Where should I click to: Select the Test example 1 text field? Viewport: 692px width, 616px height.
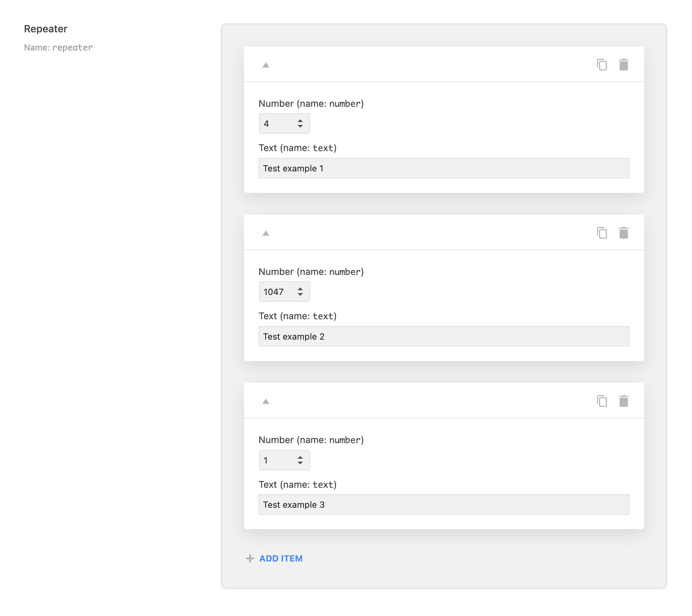click(443, 168)
